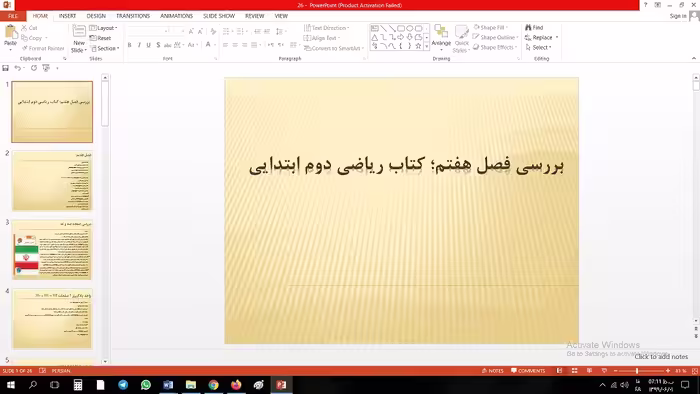700x394 pixels.
Task: Collapse the ribbon
Action: tap(694, 58)
